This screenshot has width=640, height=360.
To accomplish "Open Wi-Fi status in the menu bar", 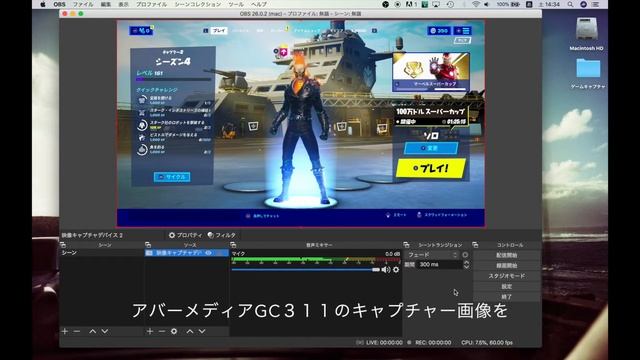I will 476,4.
